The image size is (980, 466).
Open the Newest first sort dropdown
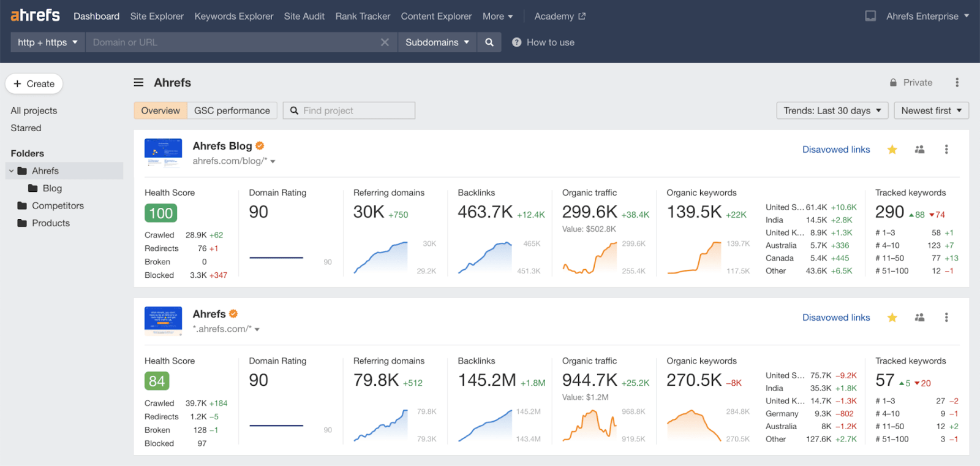click(931, 110)
